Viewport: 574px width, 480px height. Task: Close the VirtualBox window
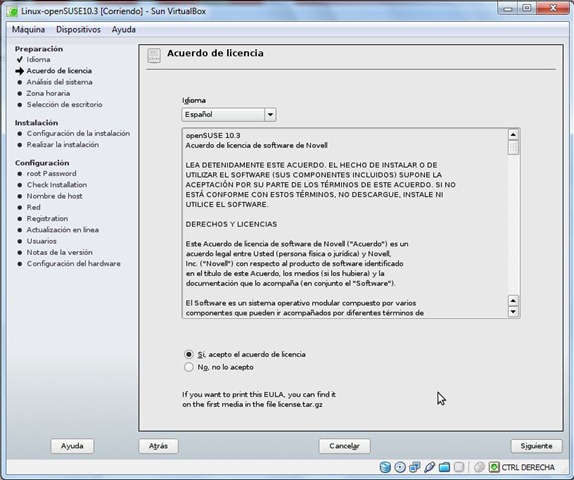pos(553,8)
